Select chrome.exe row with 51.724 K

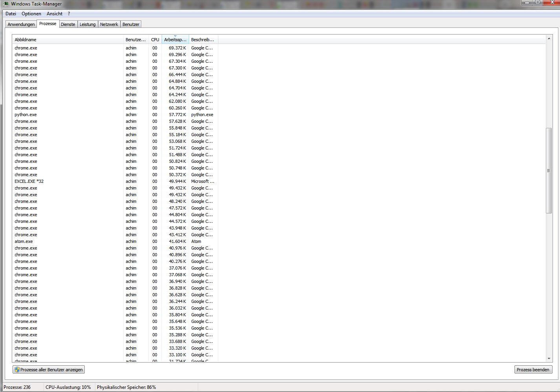[115, 148]
